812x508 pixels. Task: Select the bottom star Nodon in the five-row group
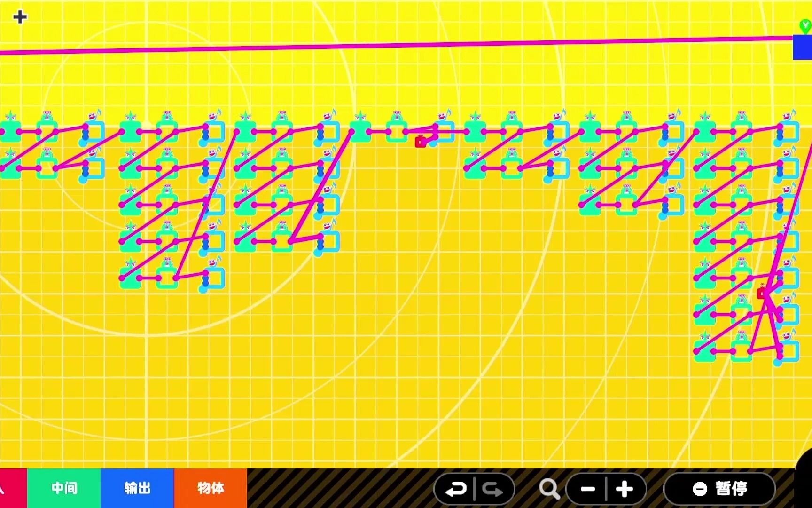coord(131,275)
